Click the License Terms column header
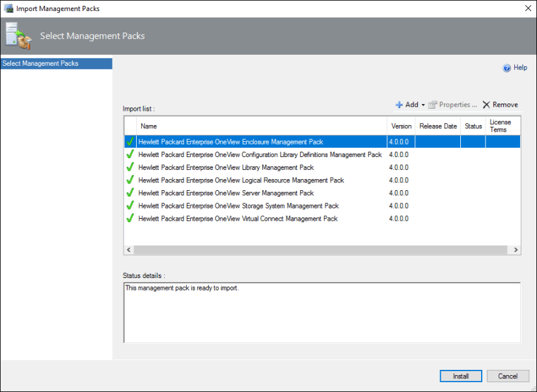The height and width of the screenshot is (392, 537). 503,126
